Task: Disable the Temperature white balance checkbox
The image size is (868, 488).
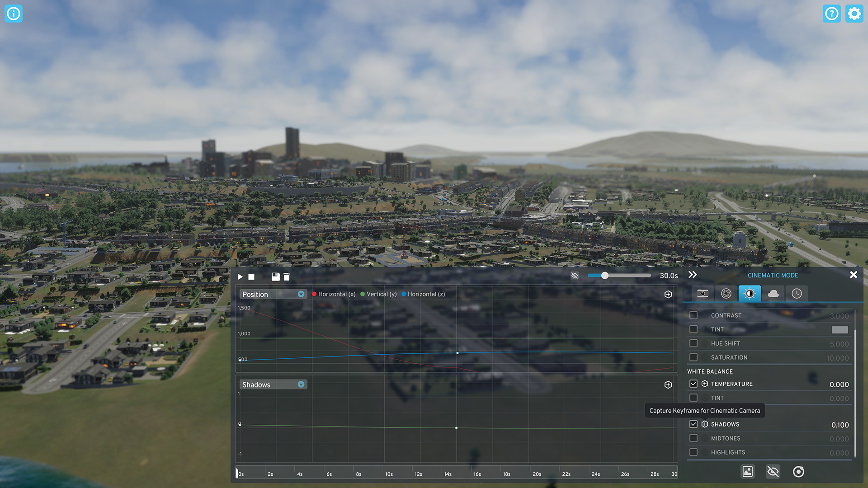Action: pos(693,384)
